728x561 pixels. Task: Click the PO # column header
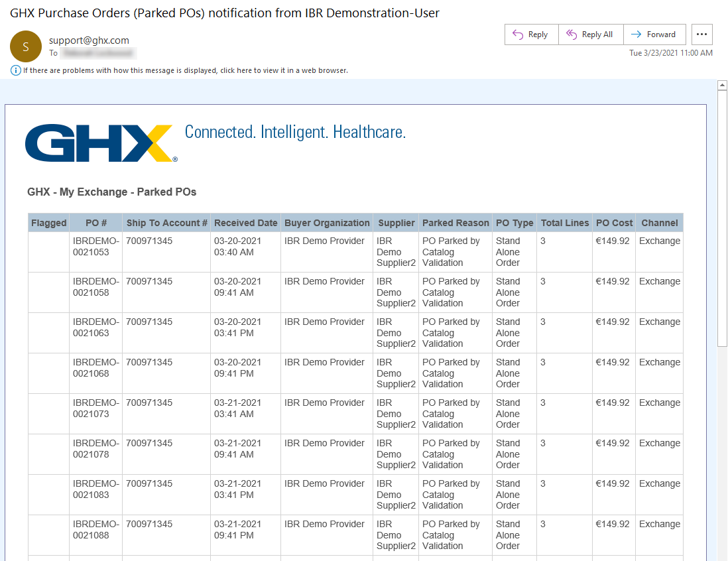click(x=96, y=223)
